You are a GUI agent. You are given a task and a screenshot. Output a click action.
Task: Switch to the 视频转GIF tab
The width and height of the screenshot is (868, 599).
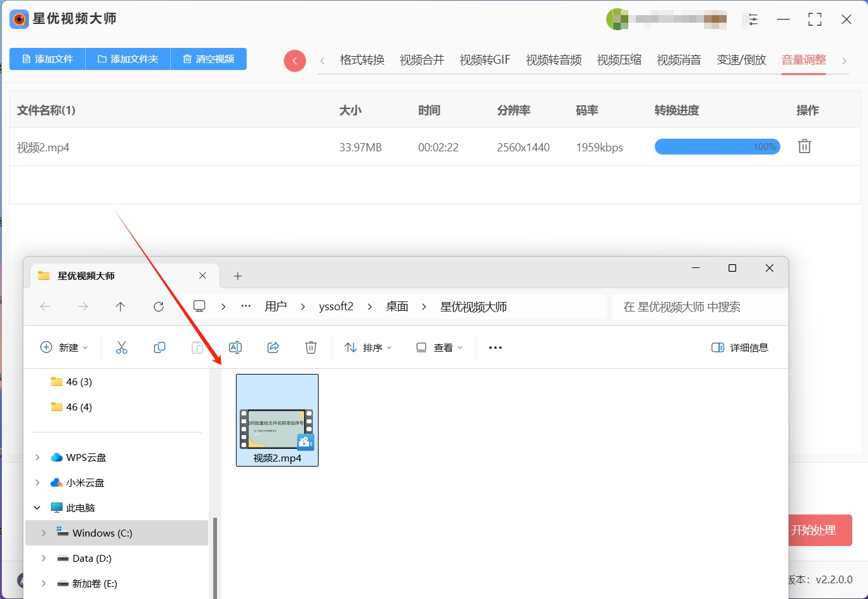click(484, 60)
